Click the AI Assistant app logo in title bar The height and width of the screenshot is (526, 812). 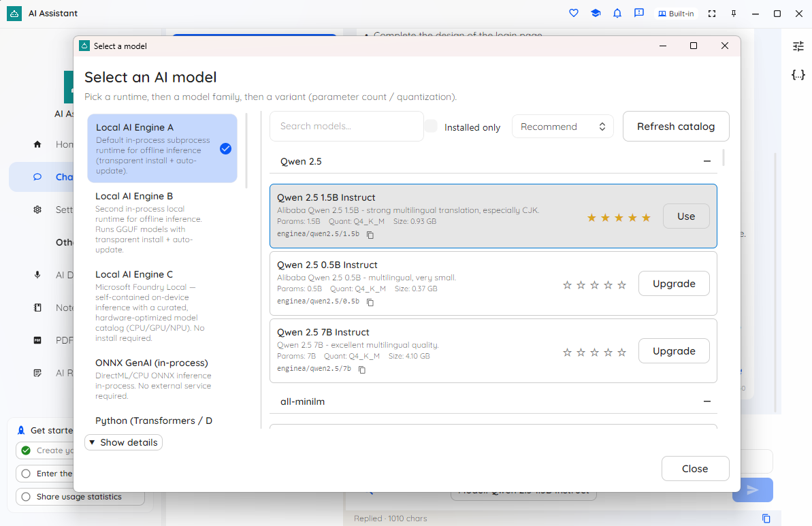(x=14, y=14)
